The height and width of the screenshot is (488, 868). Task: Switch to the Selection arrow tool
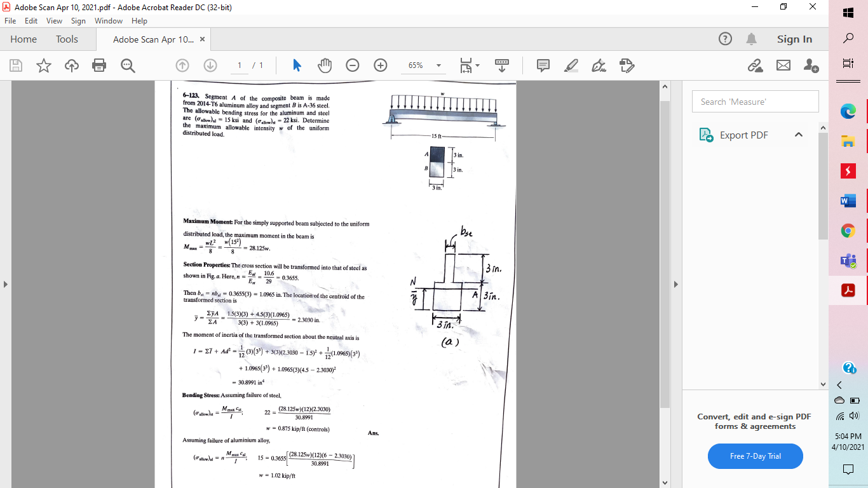[x=297, y=65]
